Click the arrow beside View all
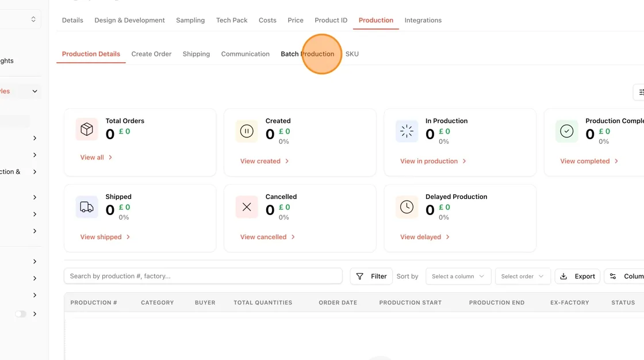This screenshot has width=644, height=360. [110, 158]
